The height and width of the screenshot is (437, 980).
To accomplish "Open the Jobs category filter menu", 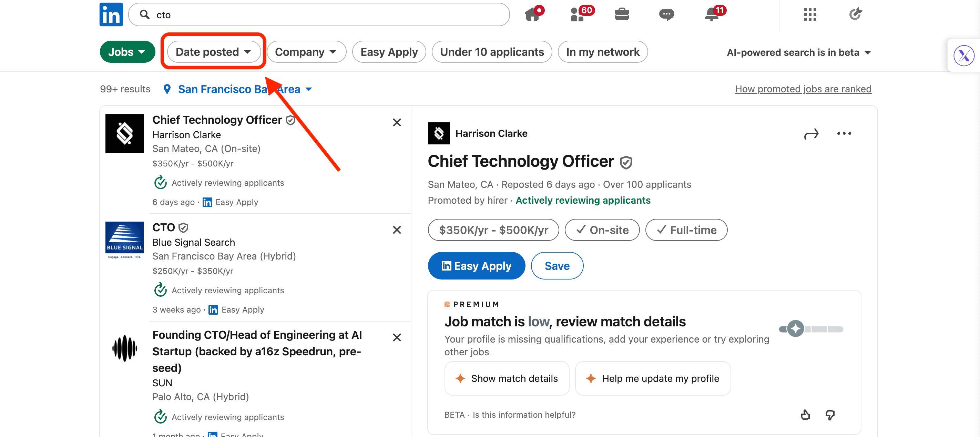I will coord(127,52).
